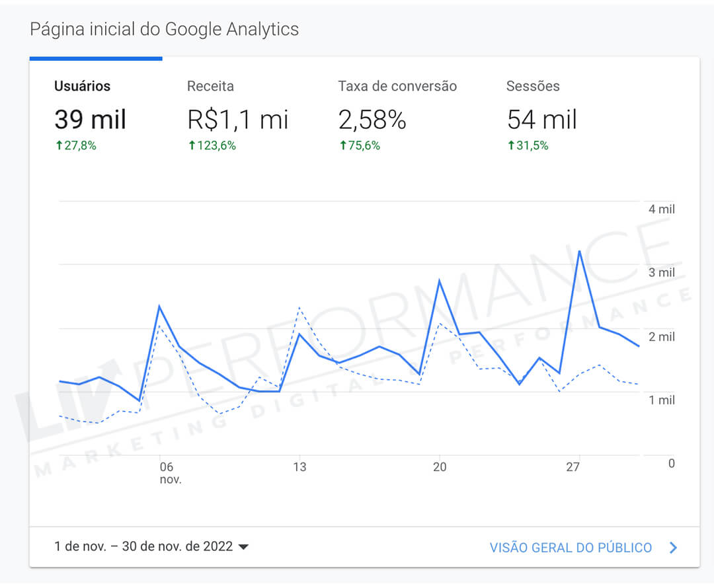This screenshot has height=588, width=714.
Task: Click the 39 mil users value
Action: tap(90, 120)
